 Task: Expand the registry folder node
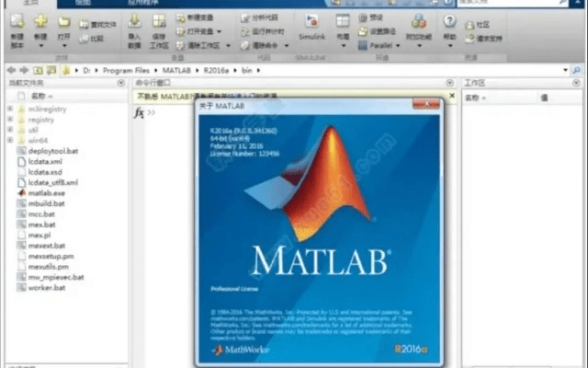(10, 120)
